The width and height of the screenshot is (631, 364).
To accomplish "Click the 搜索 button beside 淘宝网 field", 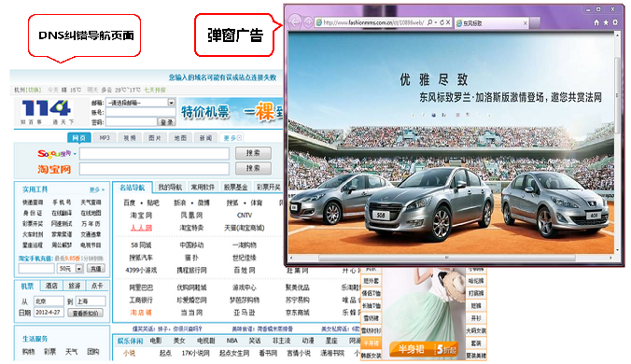I will point(253,168).
